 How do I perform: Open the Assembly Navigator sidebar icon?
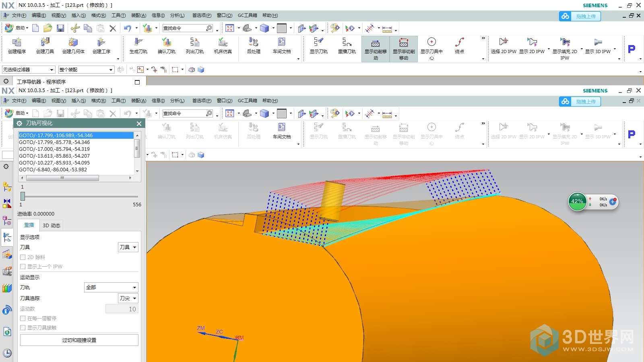7,187
